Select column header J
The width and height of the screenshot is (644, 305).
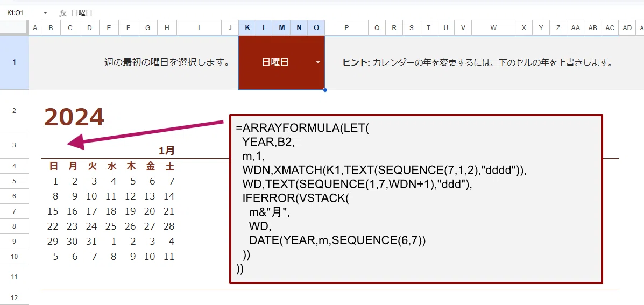pos(230,27)
